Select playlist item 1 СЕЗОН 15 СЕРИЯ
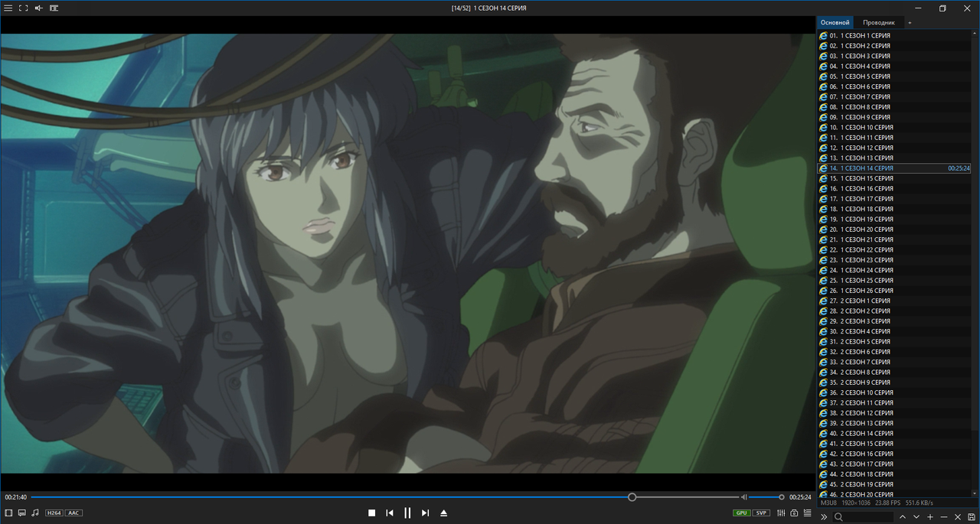 [894, 178]
